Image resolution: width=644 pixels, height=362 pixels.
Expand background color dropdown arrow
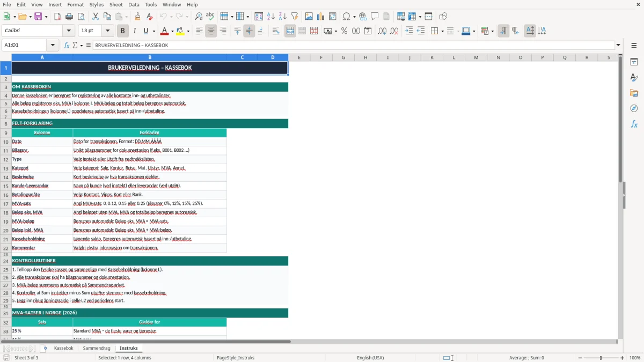click(x=188, y=31)
